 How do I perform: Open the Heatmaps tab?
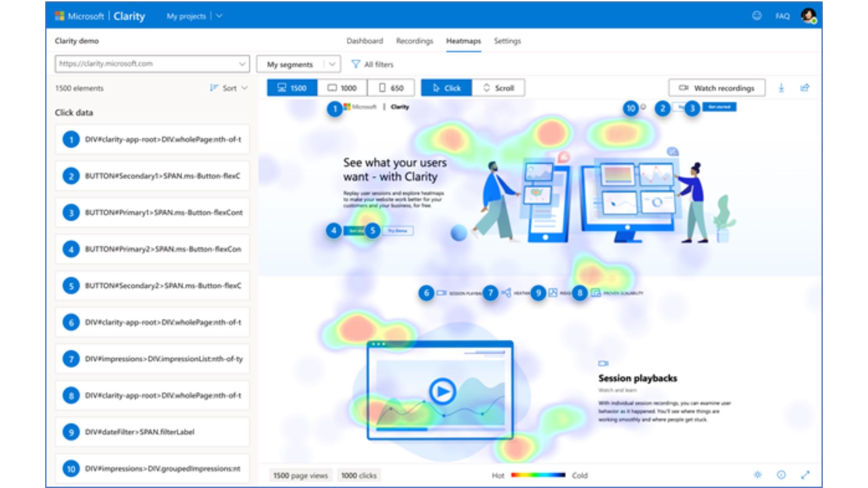tap(463, 41)
